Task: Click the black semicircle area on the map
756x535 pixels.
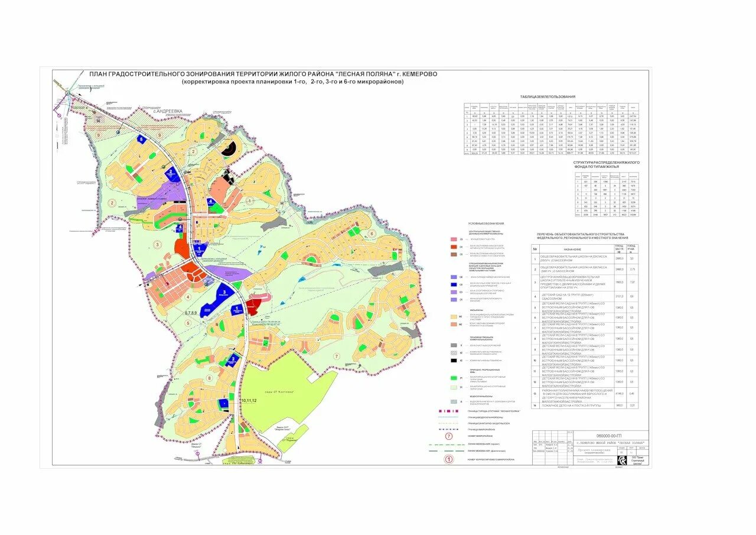Action: point(232,150)
